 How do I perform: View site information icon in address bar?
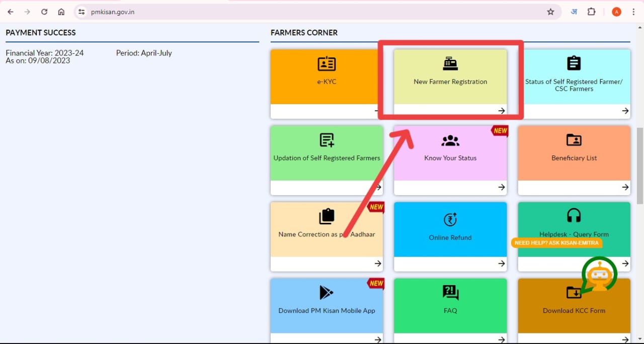(82, 12)
